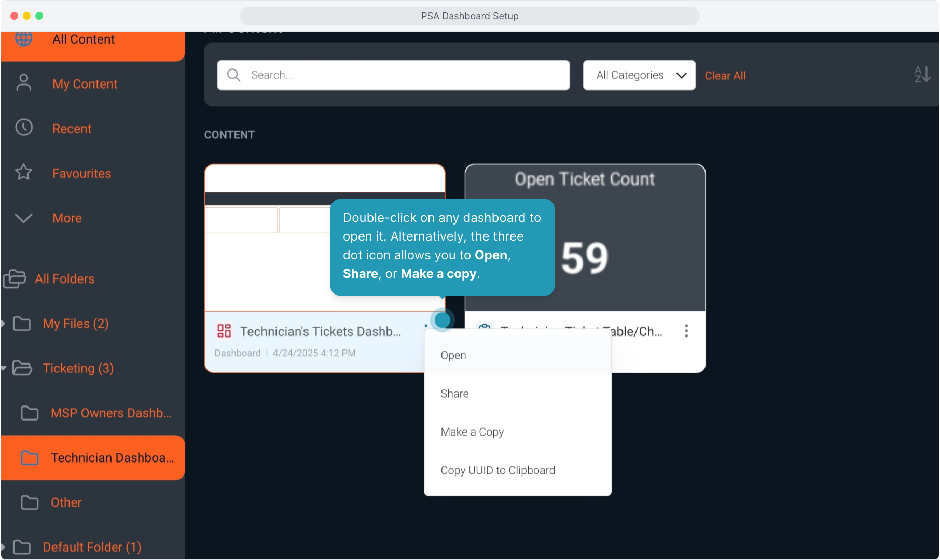Viewport: 940px width, 560px height.
Task: Select Make a Copy menu option
Action: 518,432
